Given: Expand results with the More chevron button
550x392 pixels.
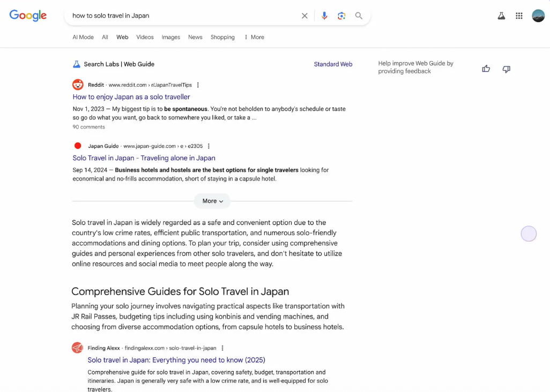Looking at the screenshot, I should click(x=212, y=201).
